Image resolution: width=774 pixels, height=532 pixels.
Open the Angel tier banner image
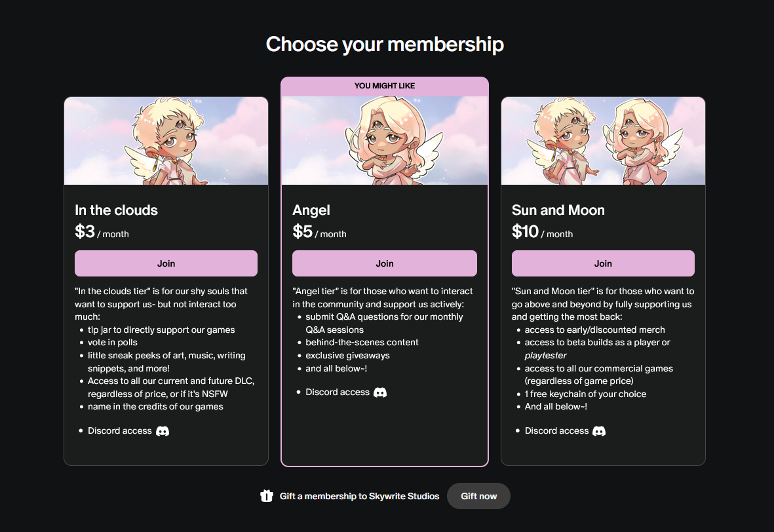pos(385,141)
